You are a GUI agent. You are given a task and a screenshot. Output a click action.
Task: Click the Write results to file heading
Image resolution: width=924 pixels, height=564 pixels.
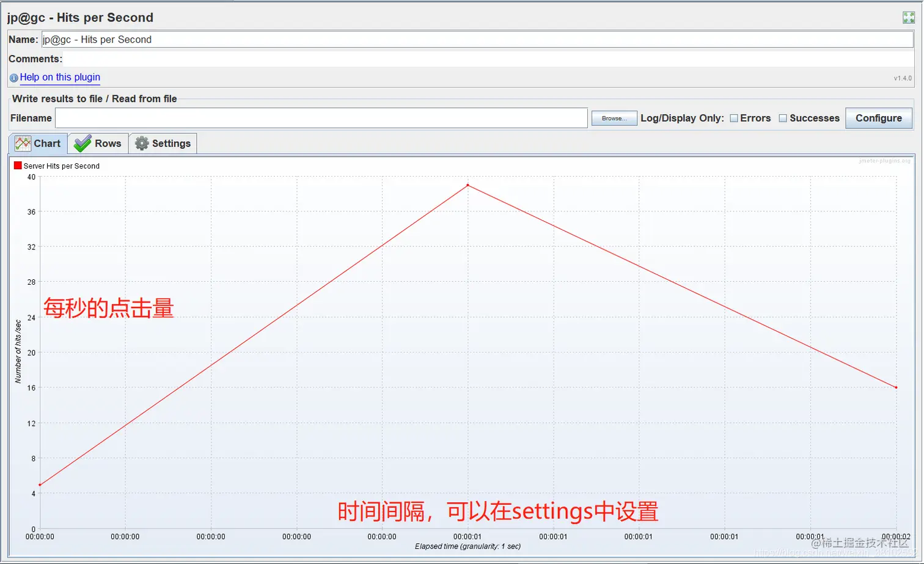95,99
